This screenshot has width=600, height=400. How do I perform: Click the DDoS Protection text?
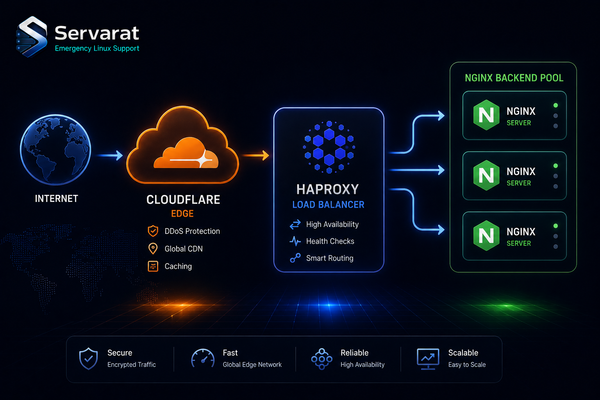click(192, 231)
